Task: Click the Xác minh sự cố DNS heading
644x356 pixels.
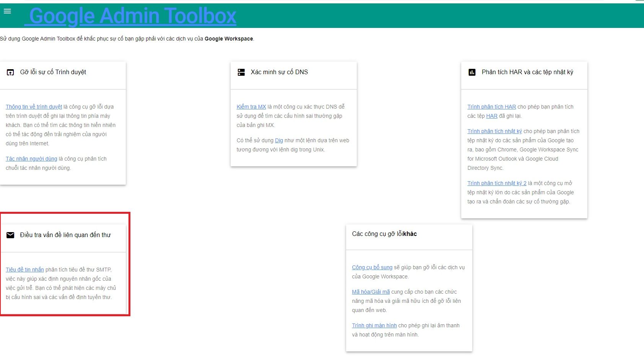Action: point(279,72)
